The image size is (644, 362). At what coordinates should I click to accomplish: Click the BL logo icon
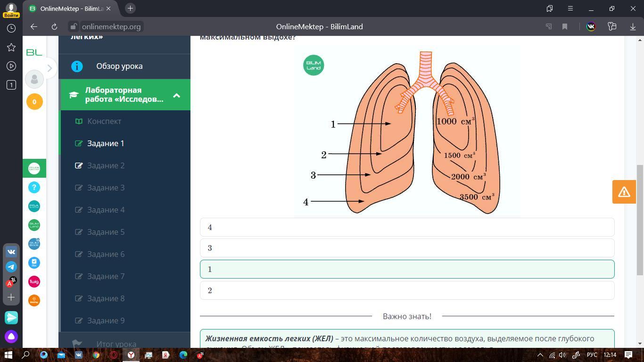tap(34, 52)
